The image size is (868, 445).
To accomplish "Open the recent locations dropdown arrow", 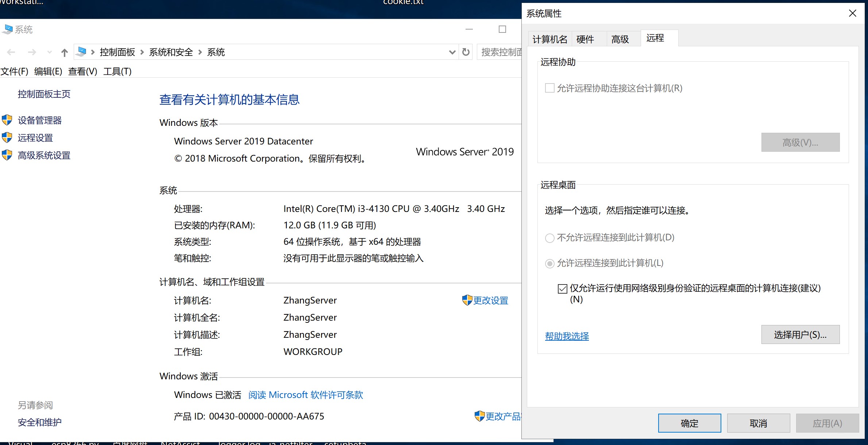I will pyautogui.click(x=50, y=52).
